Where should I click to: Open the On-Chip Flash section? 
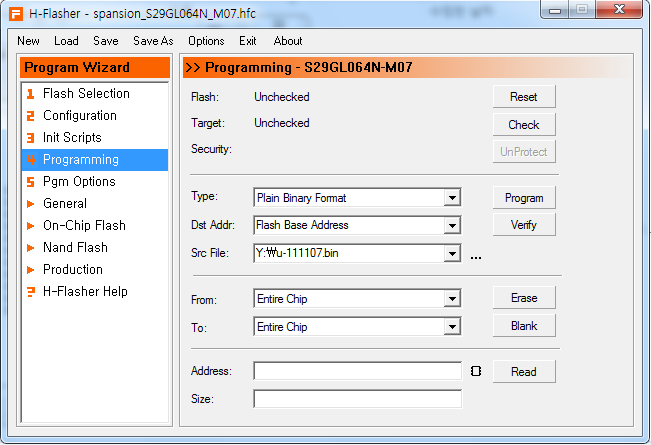95,226
